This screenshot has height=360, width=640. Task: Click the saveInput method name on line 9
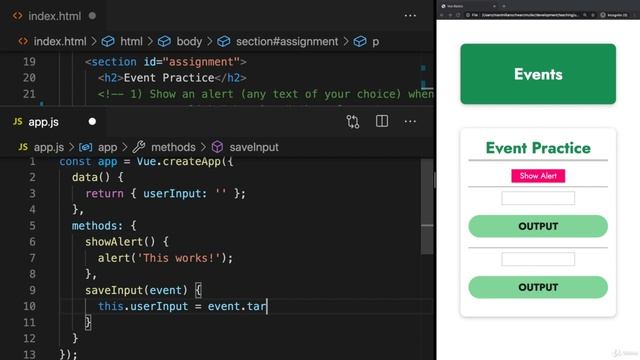coord(114,290)
